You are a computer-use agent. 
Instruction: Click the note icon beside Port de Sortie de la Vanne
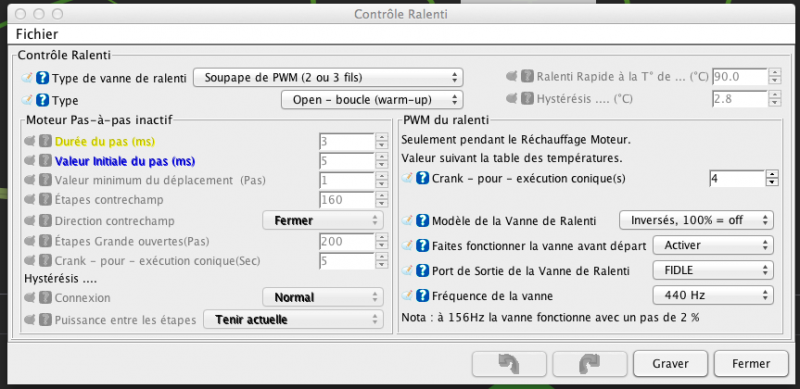(x=407, y=271)
